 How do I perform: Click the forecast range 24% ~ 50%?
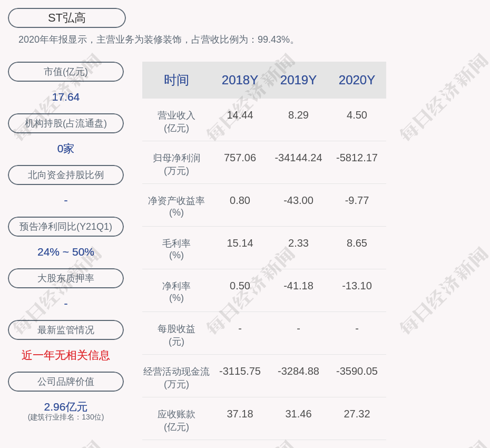coord(66,252)
